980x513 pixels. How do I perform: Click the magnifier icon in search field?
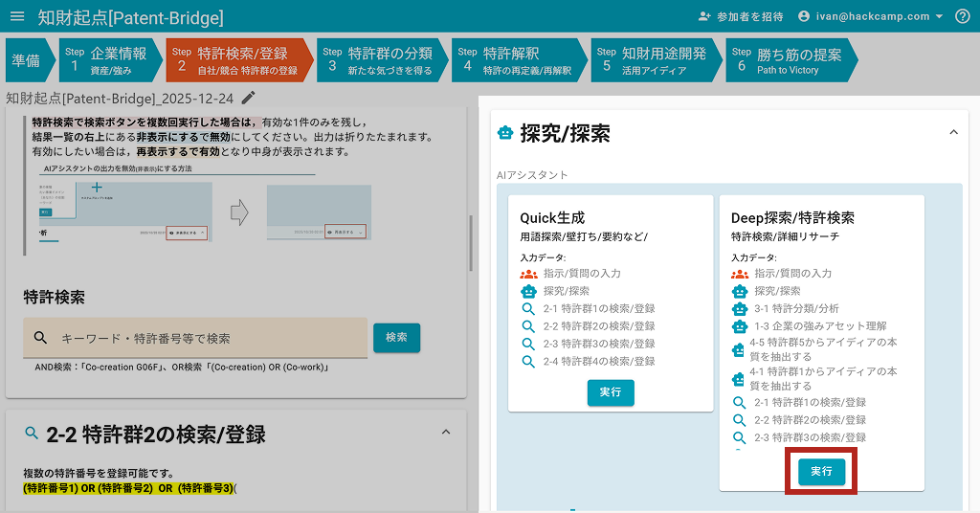point(40,338)
